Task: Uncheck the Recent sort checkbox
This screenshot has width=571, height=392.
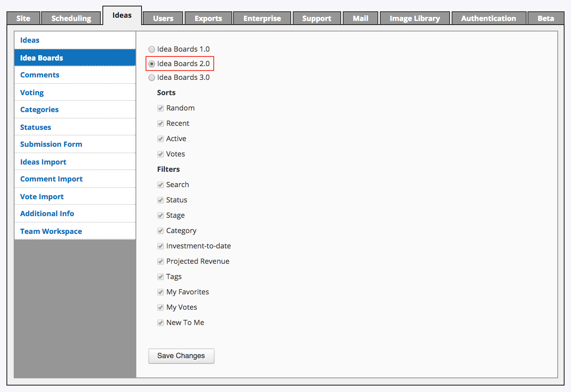Action: click(160, 123)
